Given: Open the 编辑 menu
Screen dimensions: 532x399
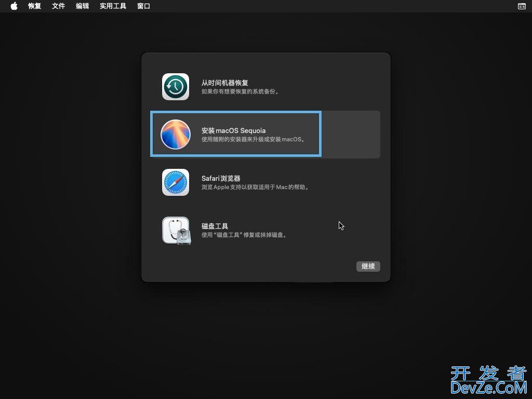Looking at the screenshot, I should coord(83,6).
